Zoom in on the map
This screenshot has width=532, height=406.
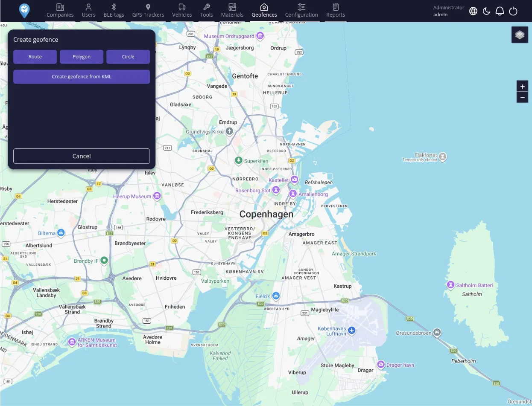[522, 86]
